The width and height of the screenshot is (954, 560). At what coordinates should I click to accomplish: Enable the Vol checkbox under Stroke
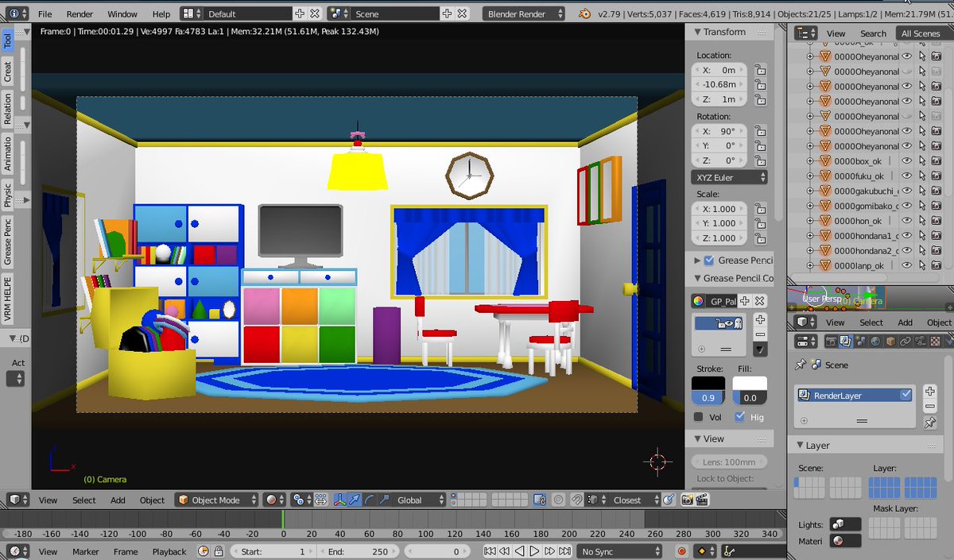(698, 417)
